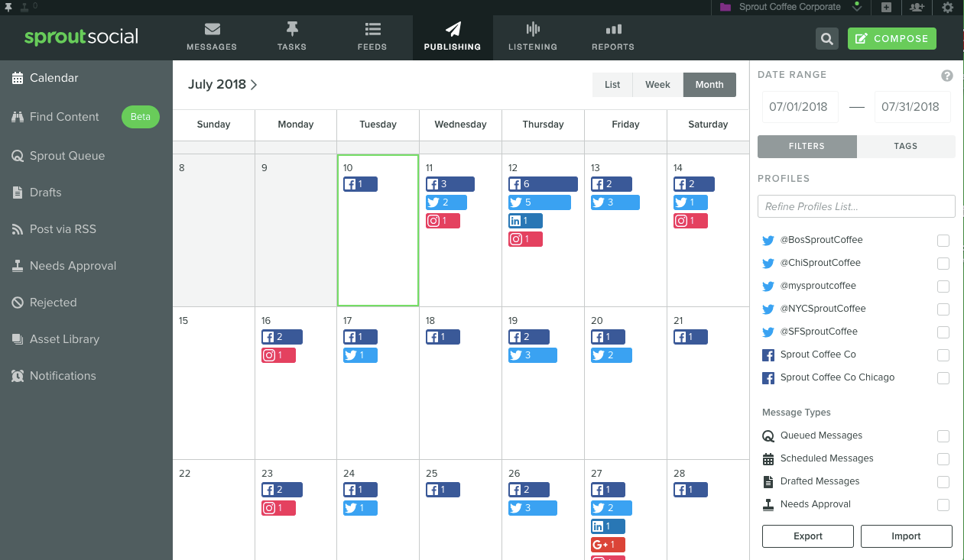The image size is (964, 560).
Task: Open the Facebook post badge on July 10
Action: pyautogui.click(x=360, y=184)
